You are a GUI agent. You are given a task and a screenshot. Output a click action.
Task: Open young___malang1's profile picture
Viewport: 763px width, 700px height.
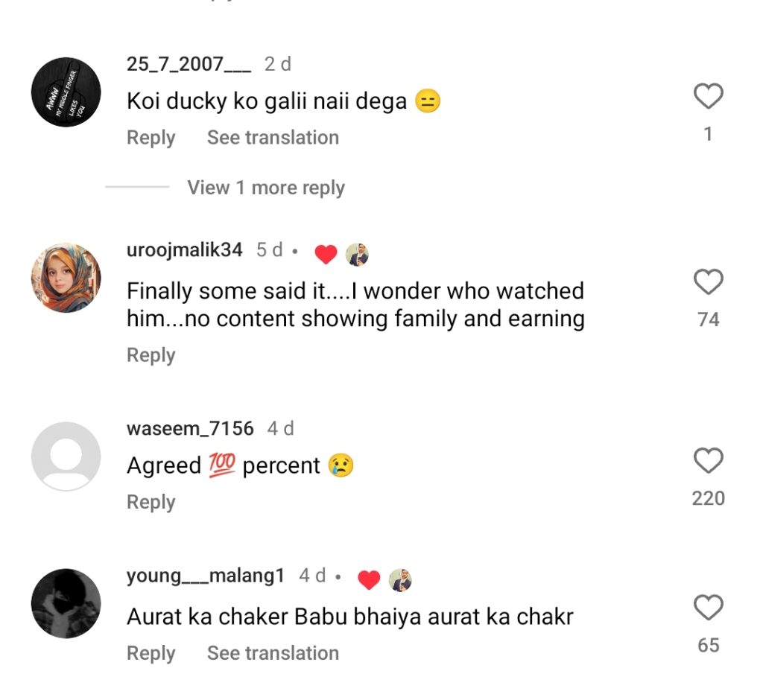point(66,604)
